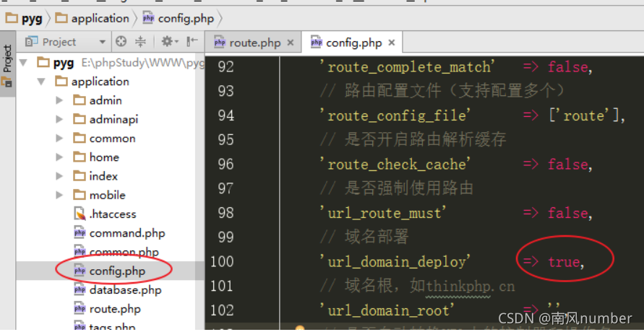The height and width of the screenshot is (332, 644).
Task: Click the .htaccess file icon
Action: pos(80,214)
